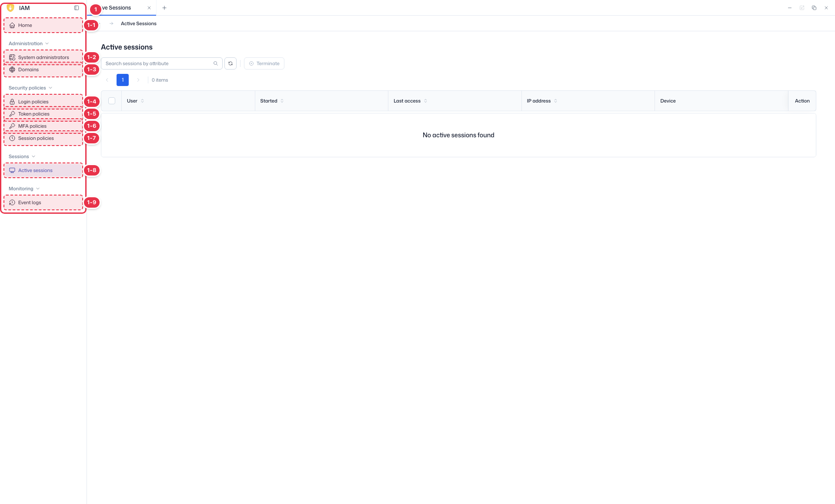
Task: Click the search magnifier icon
Action: pyautogui.click(x=216, y=63)
